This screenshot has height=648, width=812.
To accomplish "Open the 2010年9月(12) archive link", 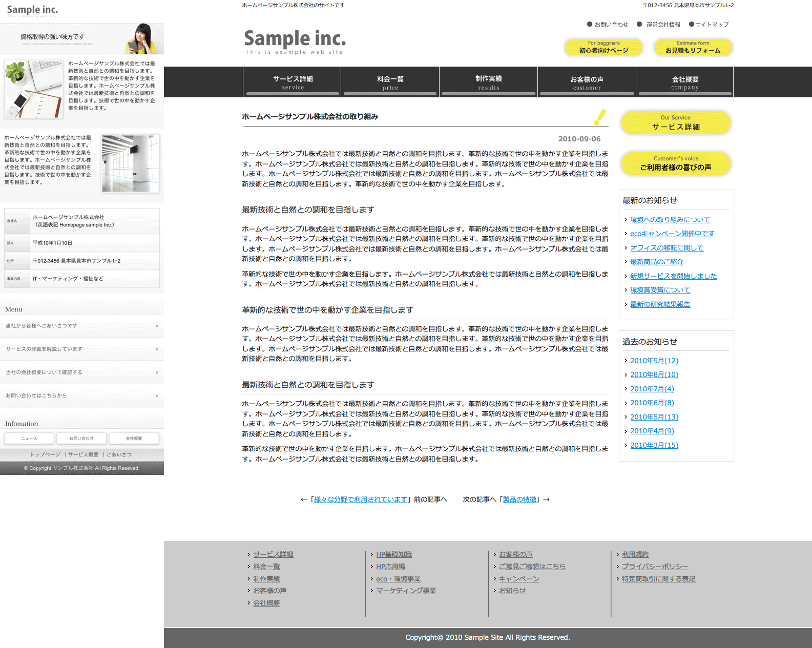I will (654, 361).
